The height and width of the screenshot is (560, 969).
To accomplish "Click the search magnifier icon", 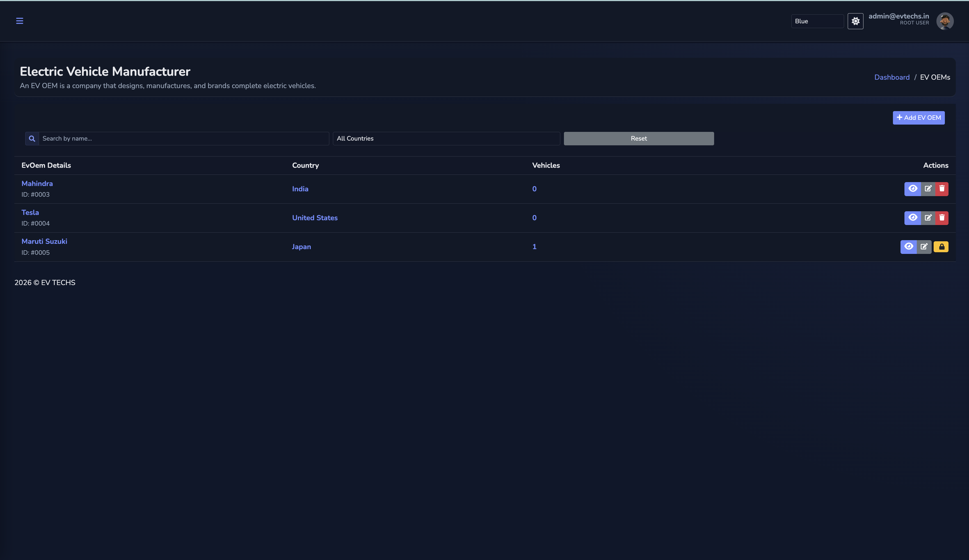I will tap(32, 138).
